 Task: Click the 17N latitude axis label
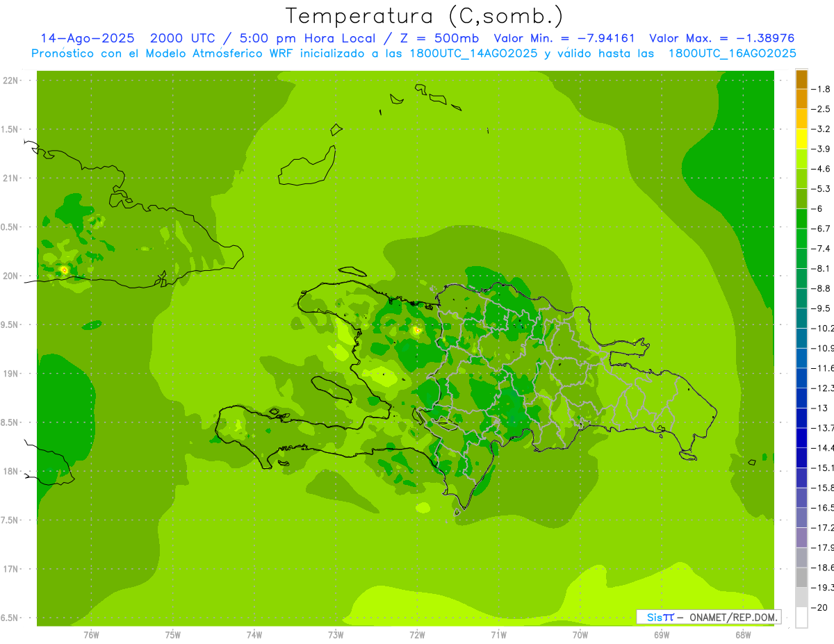[11, 569]
